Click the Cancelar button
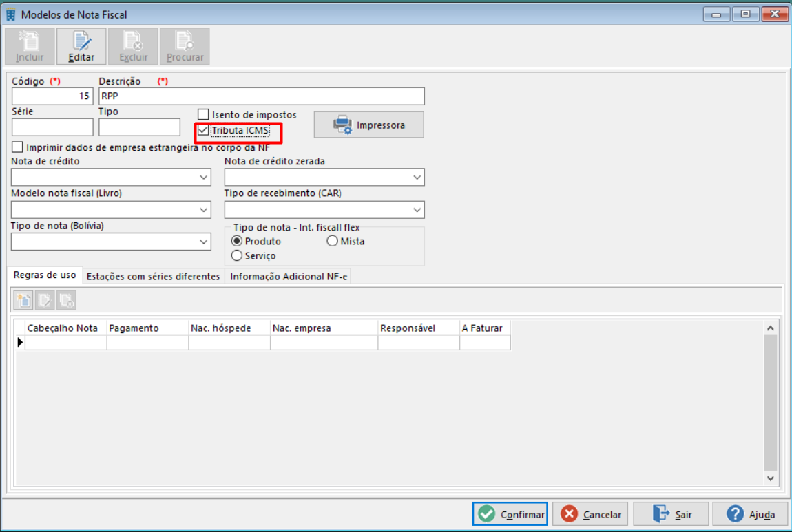 tap(590, 514)
